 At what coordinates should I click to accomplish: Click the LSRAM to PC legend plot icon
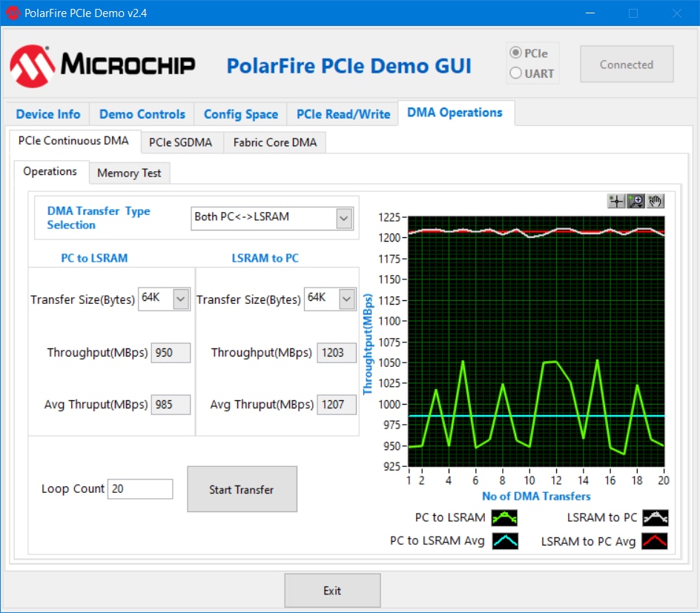pyautogui.click(x=656, y=517)
